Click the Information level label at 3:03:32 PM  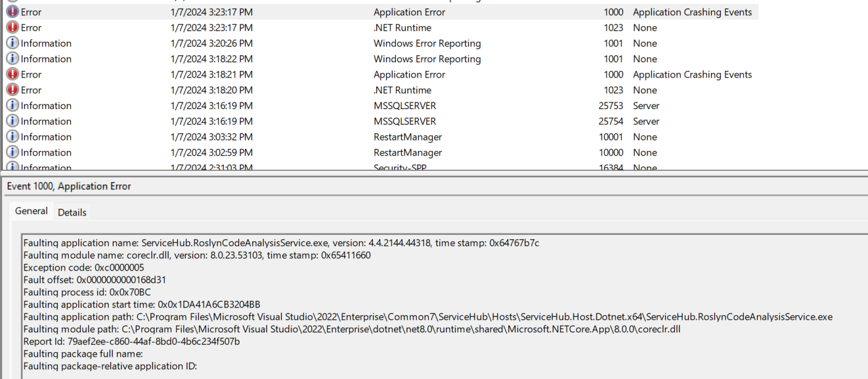tap(46, 137)
